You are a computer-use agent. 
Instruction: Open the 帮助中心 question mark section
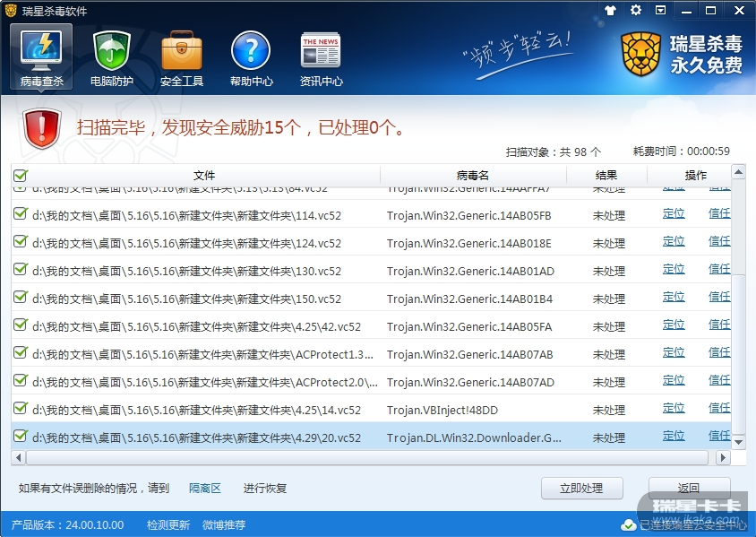pyautogui.click(x=251, y=57)
